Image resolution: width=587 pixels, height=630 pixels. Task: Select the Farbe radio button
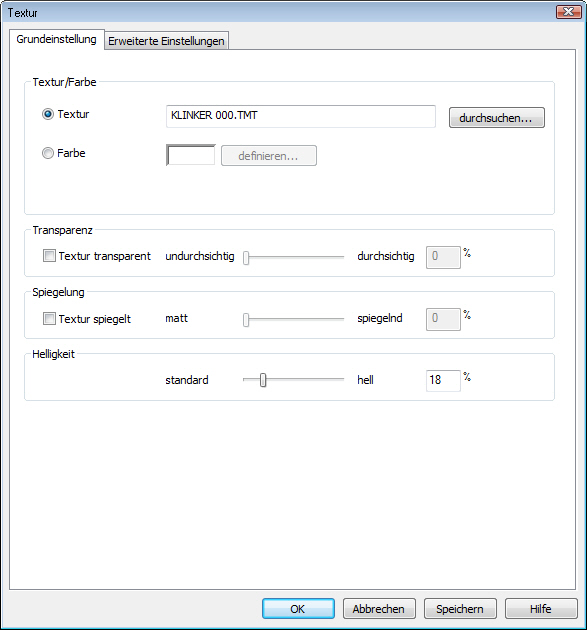(48, 153)
